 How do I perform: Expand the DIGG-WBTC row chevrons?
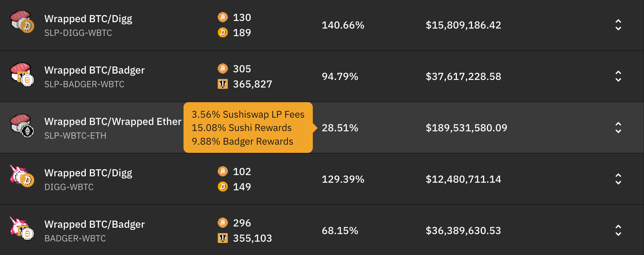coord(618,179)
